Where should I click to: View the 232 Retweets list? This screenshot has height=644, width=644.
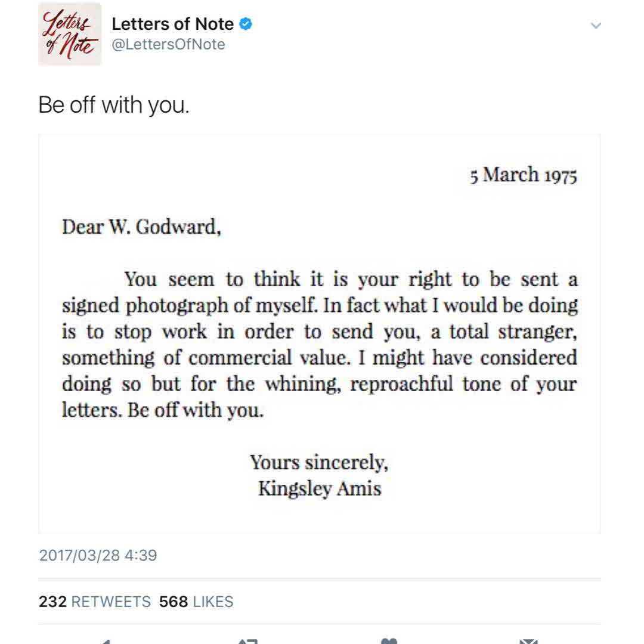[95, 602]
